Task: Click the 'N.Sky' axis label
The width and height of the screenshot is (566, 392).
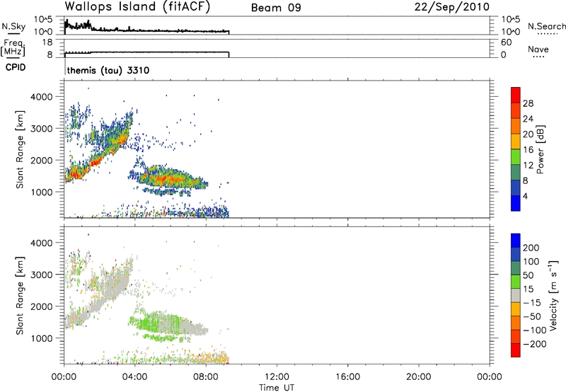Action: 13,26
